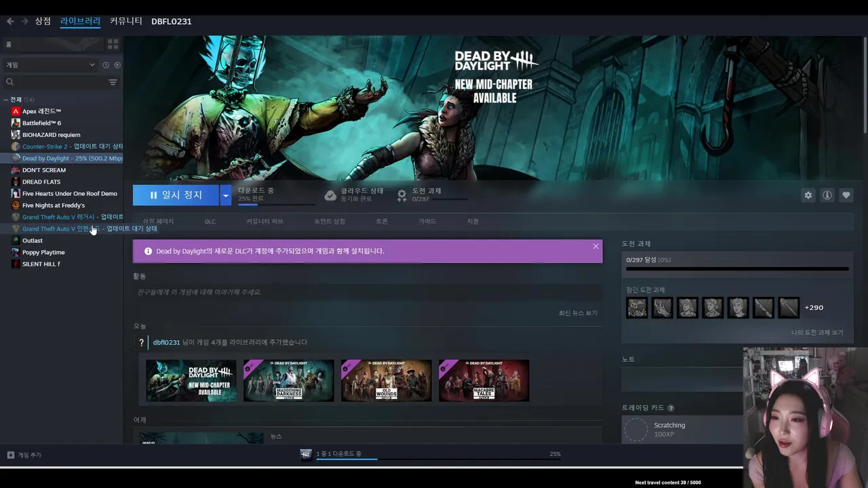This screenshot has width=868, height=488.
Task: Open the DBFLO231 profile tab
Action: tap(172, 21)
